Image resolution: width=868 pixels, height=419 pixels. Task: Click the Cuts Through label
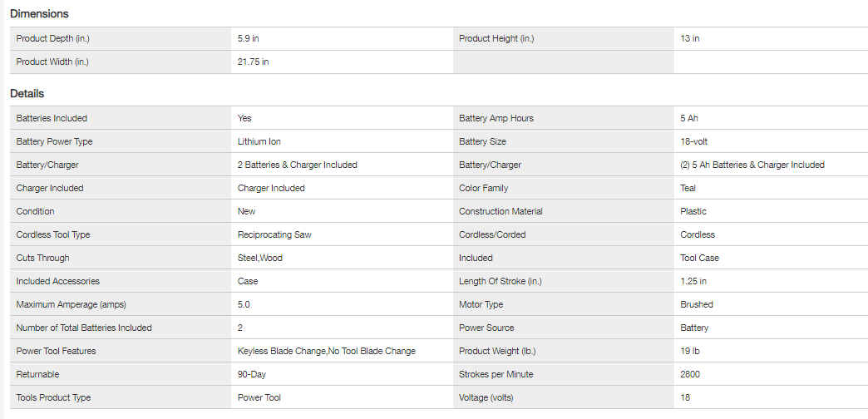(42, 258)
